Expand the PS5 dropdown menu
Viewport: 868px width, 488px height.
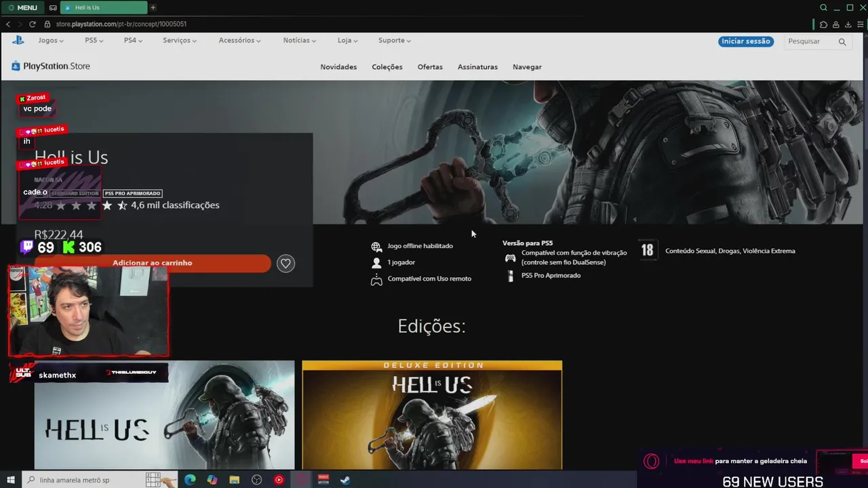(x=94, y=41)
